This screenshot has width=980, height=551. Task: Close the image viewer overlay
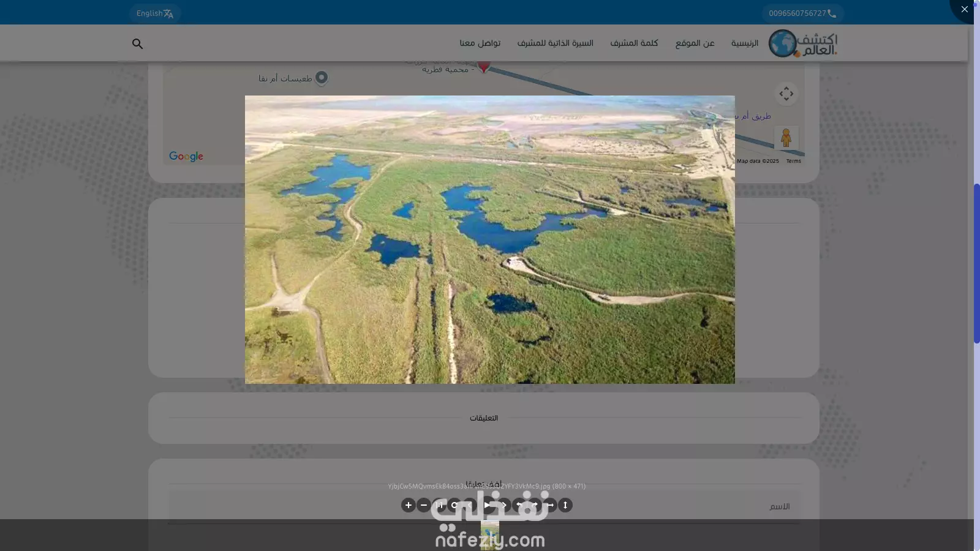(965, 9)
